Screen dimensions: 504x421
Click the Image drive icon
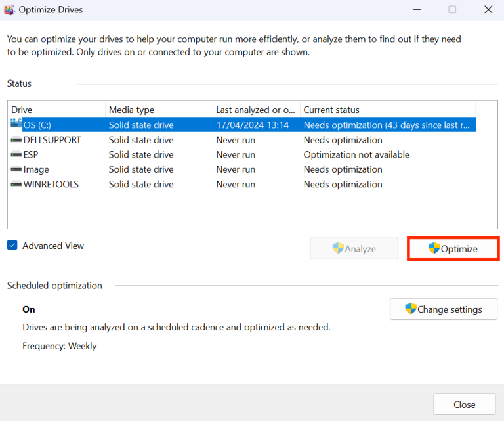coord(16,169)
